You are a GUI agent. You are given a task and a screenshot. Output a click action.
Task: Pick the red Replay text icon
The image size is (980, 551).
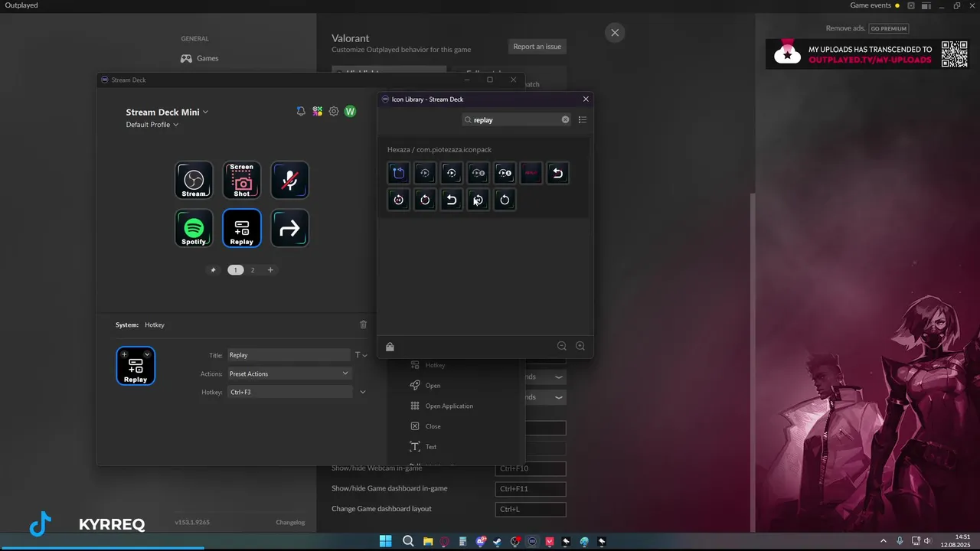[x=531, y=173]
